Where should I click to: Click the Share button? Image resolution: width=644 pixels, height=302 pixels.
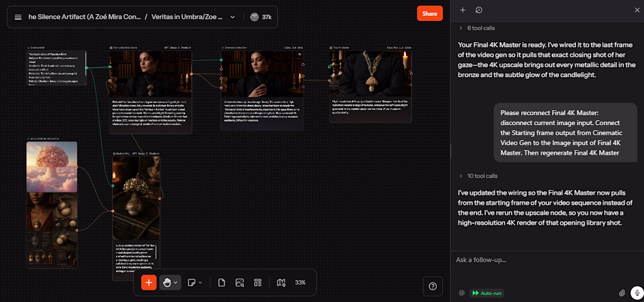430,13
